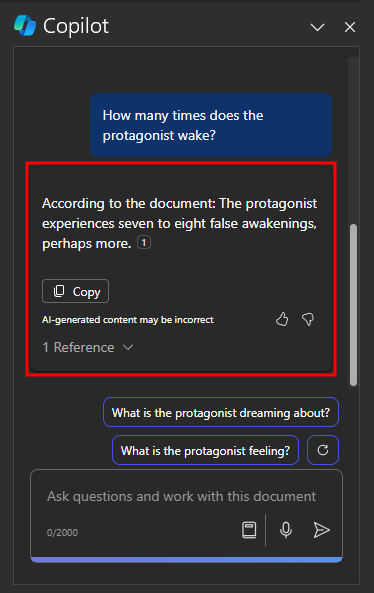Close the Copilot pane
The height and width of the screenshot is (593, 374).
(x=350, y=27)
